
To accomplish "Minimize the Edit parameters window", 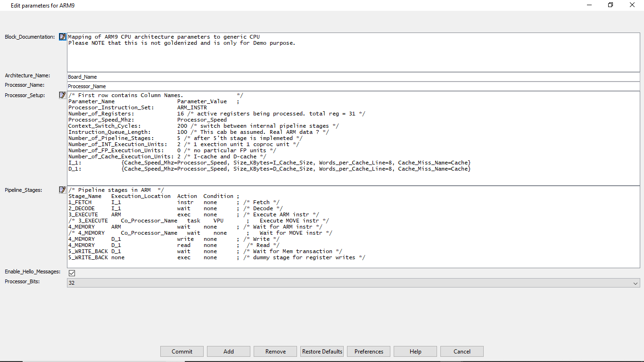I will click(x=589, y=5).
